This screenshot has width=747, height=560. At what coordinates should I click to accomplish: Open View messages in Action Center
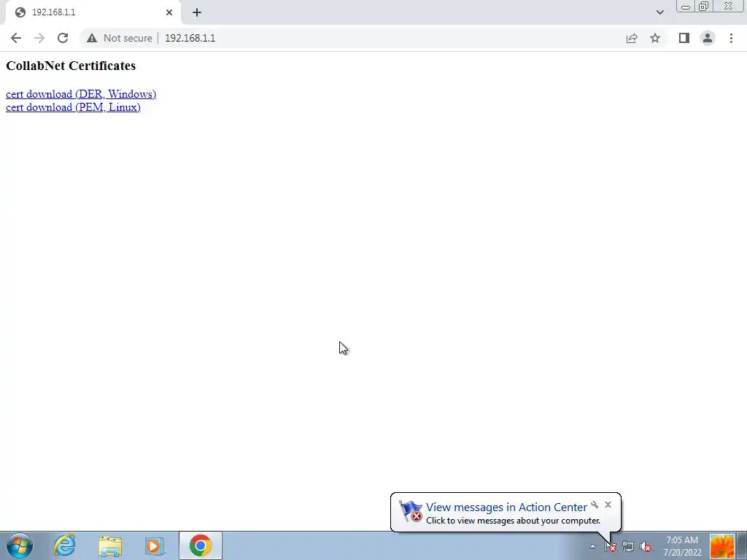click(x=506, y=507)
